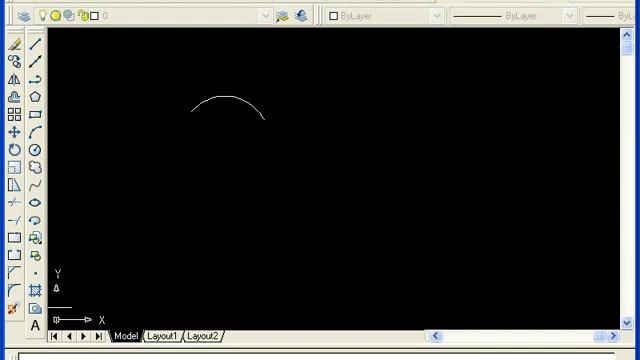Click the Layer Previous icon

[301, 16]
